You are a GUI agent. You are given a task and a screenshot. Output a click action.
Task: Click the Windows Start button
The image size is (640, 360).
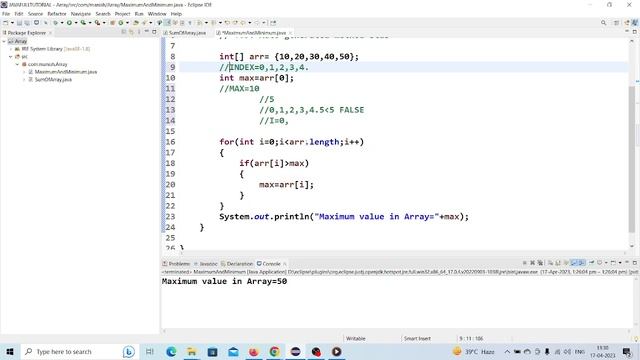[x=10, y=351]
